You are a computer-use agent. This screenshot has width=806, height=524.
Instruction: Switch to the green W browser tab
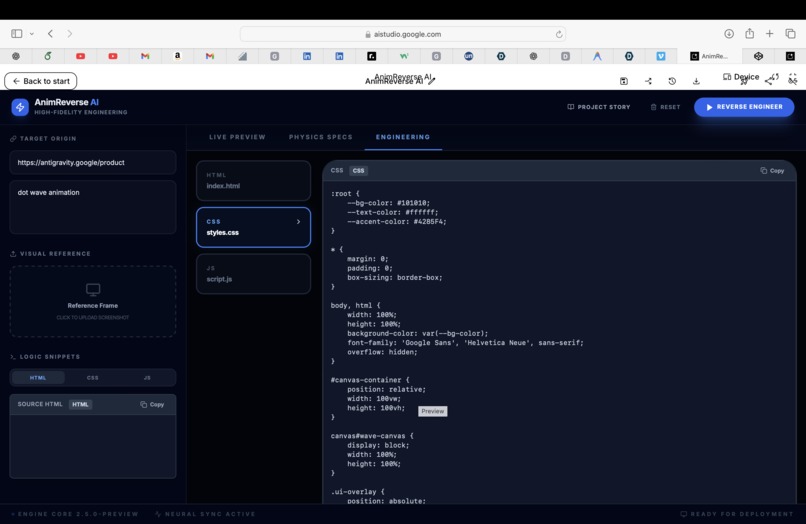[404, 56]
